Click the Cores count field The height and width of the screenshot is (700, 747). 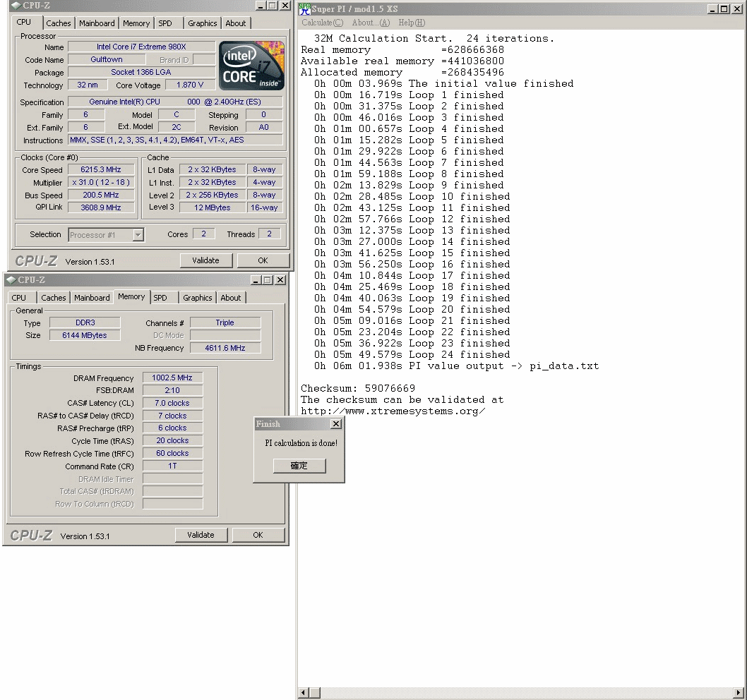203,234
